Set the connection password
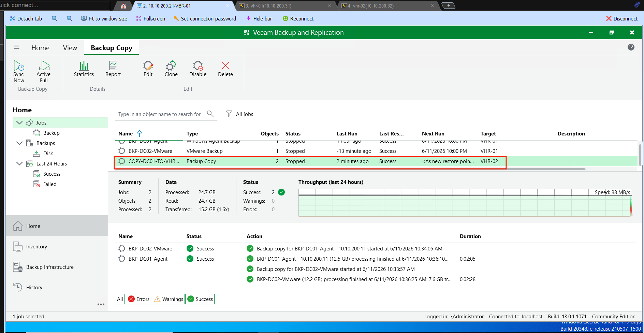644x333 pixels. point(205,18)
